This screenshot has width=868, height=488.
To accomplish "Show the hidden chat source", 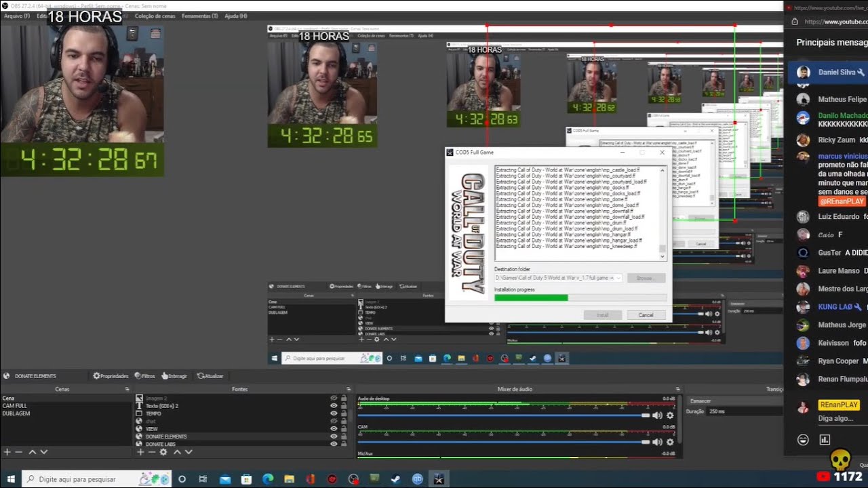I will 334,421.
